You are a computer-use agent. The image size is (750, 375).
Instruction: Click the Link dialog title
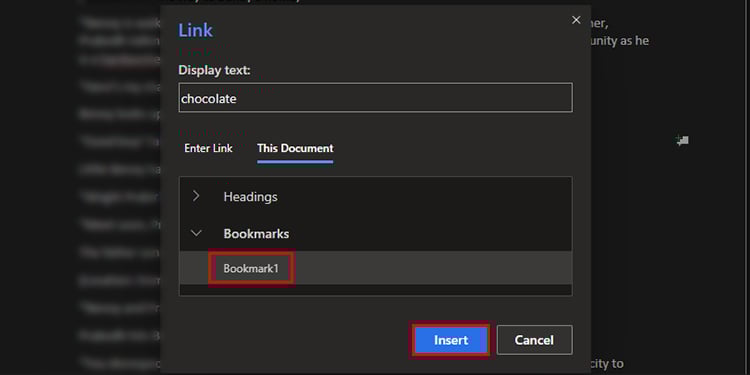coord(196,31)
